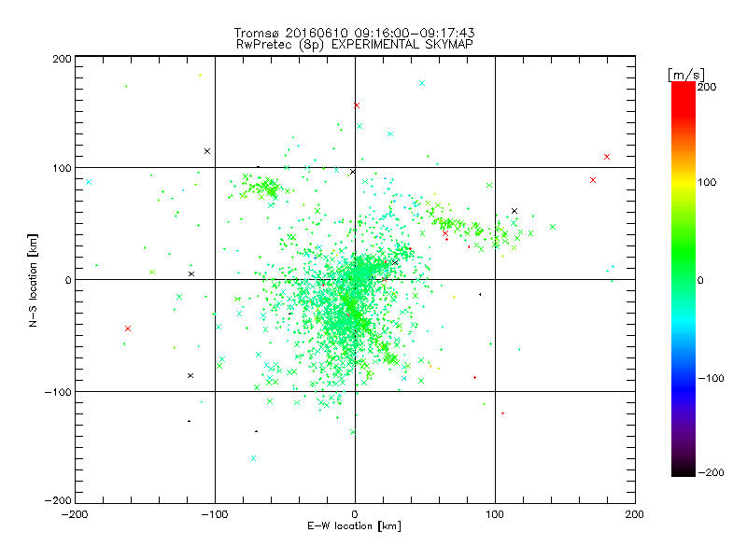747x560 pixels.
Task: Select the green X marker farthest east at 141 km east
Action: click(553, 227)
